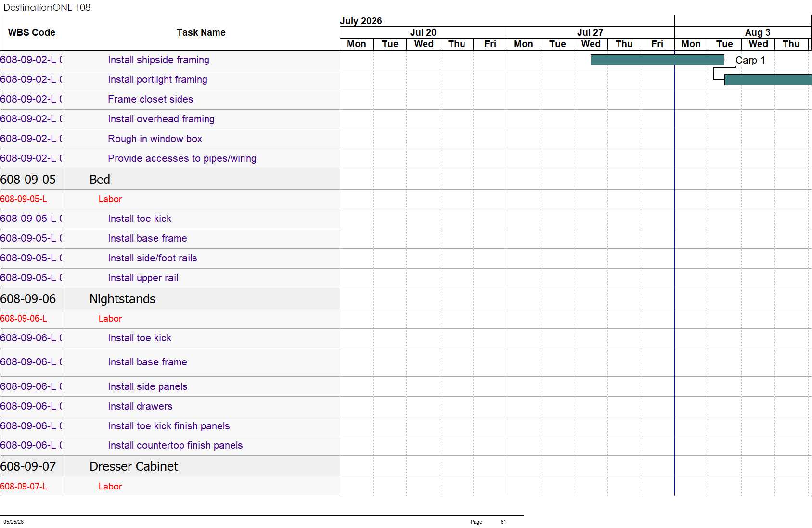Select Provide accesses to pipes/wiring task
Viewport: 812px width, 528px height.
[182, 159]
